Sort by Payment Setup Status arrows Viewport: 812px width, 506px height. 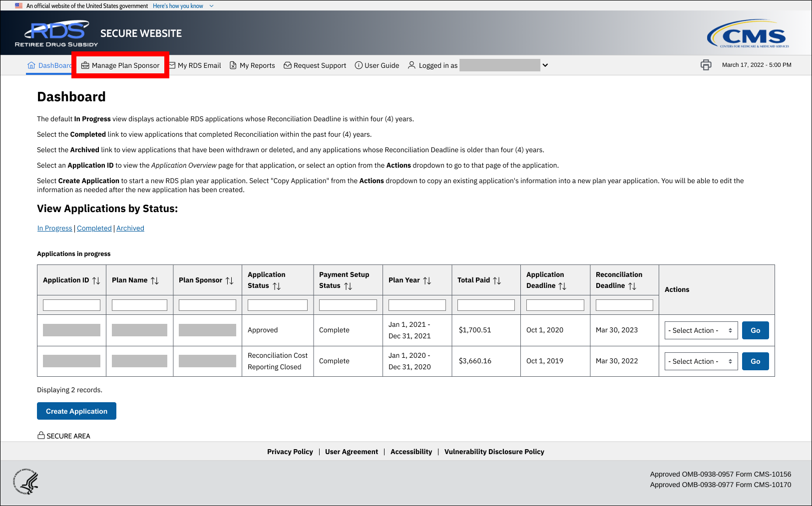(348, 286)
